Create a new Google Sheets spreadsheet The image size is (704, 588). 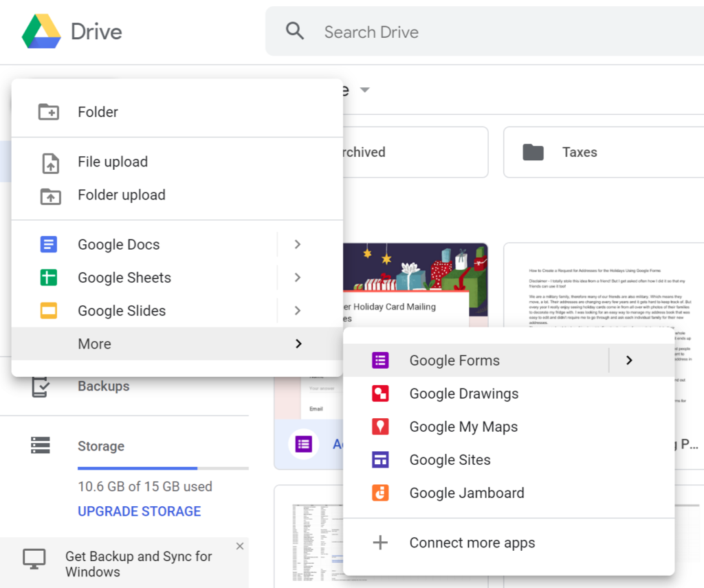(x=144, y=277)
